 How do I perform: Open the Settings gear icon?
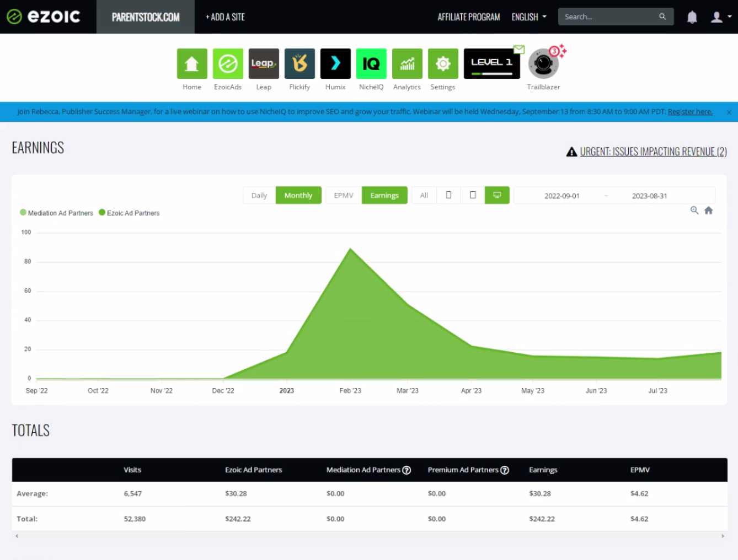click(x=443, y=64)
